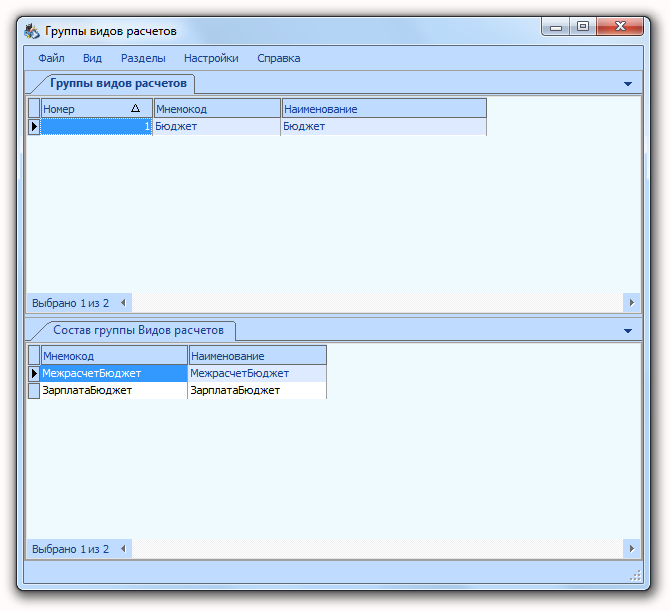Open the Вид menu

tap(92, 58)
